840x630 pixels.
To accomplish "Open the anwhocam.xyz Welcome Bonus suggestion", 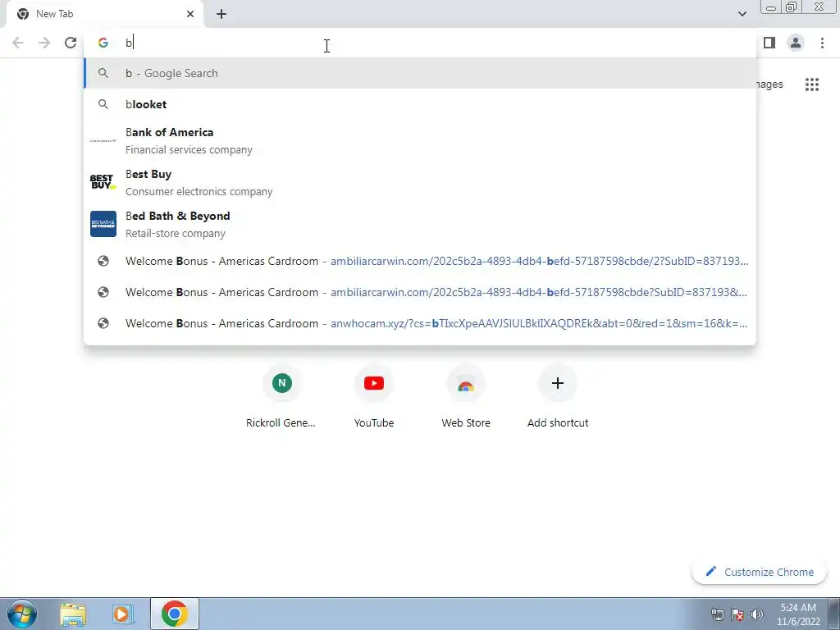I will tap(420, 323).
